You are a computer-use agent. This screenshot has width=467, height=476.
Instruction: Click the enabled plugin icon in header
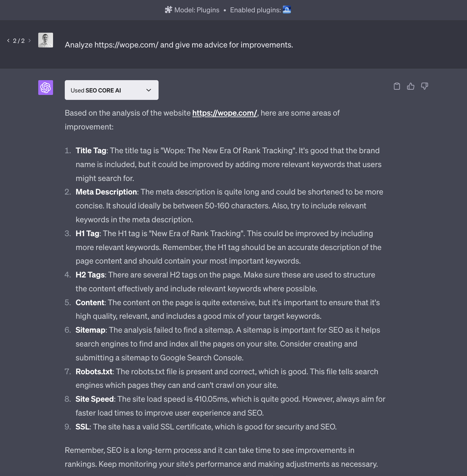(287, 10)
